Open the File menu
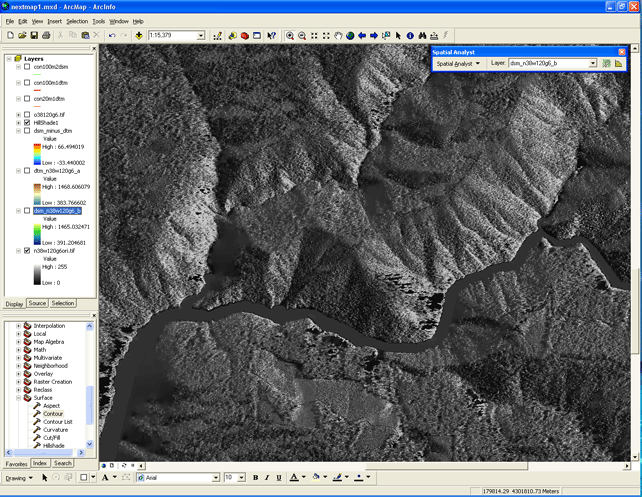The width and height of the screenshot is (642, 497). coord(10,21)
